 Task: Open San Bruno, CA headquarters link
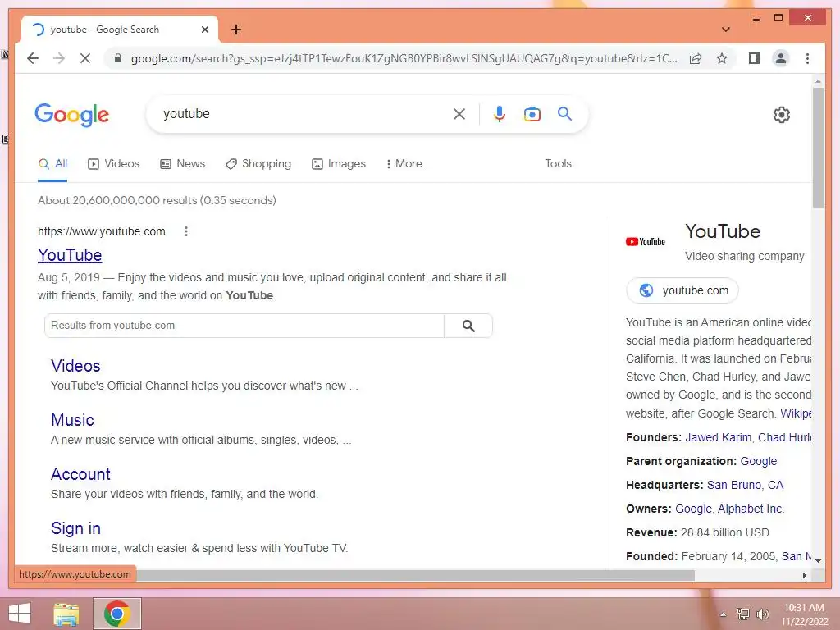tap(745, 486)
